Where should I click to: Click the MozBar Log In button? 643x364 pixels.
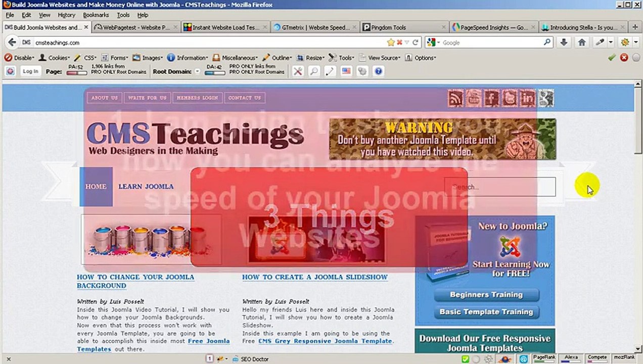click(x=30, y=71)
